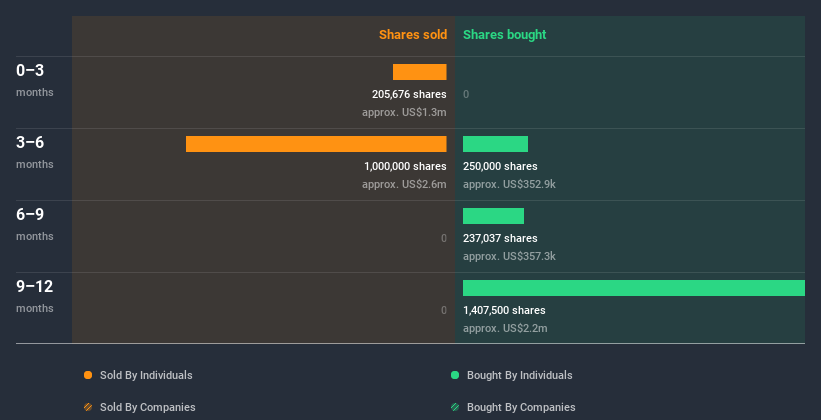
Task: Click the 9–12 months row label
Action: [35, 296]
